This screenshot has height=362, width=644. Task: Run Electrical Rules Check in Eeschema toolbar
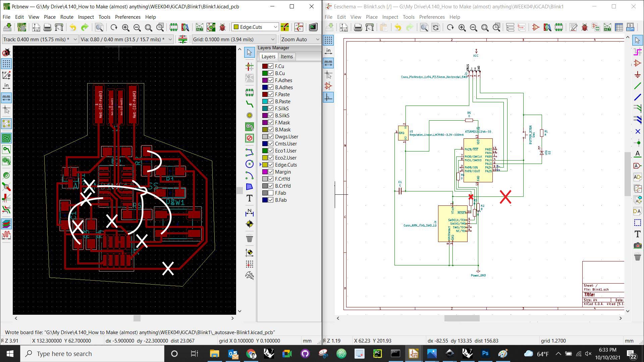[585, 27]
